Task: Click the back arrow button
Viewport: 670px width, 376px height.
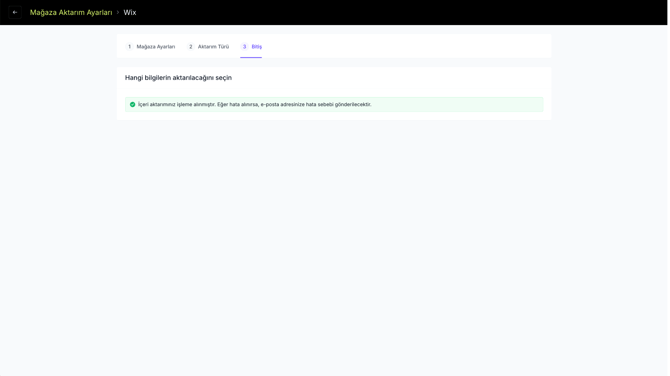Action: click(15, 12)
